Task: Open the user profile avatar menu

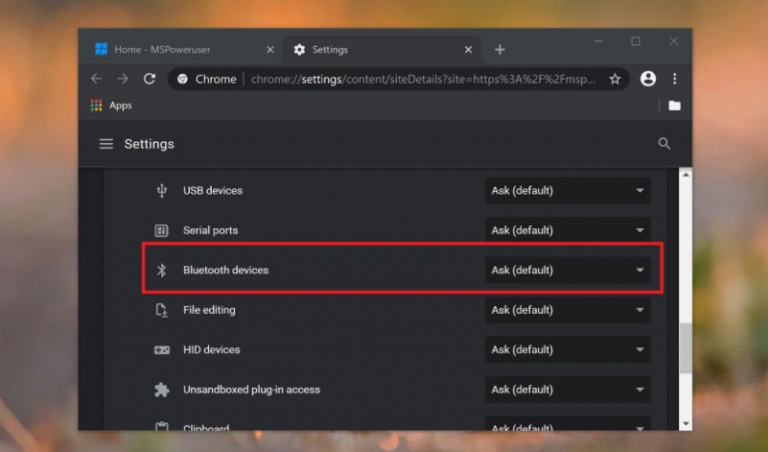Action: [x=648, y=79]
